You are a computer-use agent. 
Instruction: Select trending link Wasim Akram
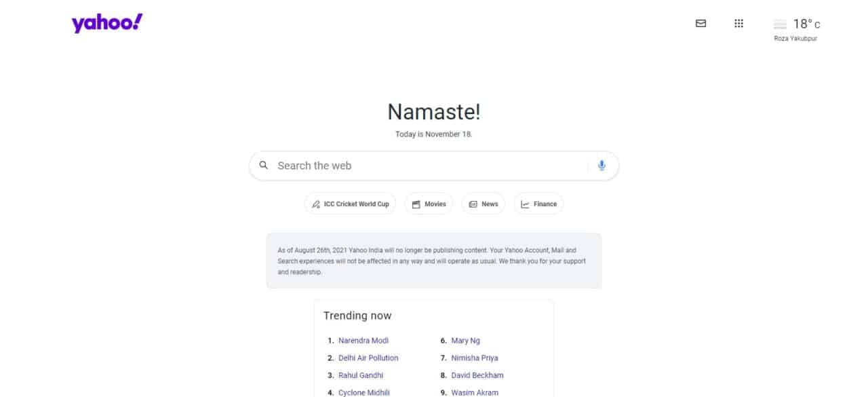tap(475, 392)
